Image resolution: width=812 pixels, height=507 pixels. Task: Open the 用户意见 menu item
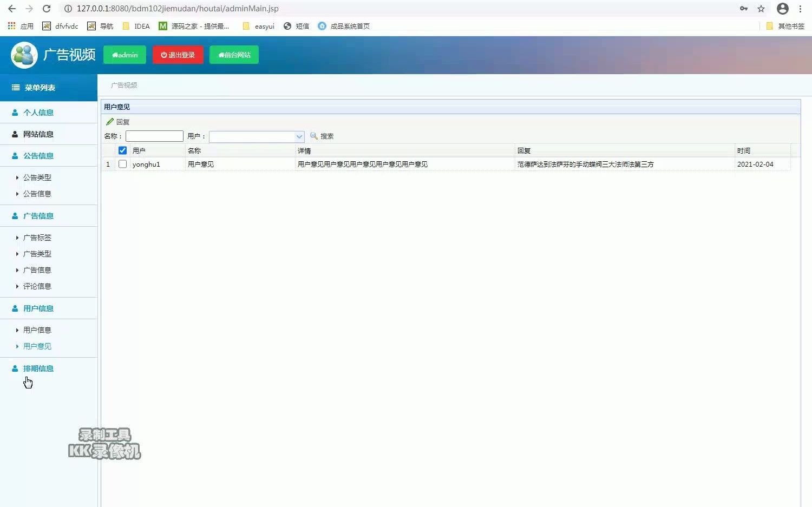pos(37,346)
